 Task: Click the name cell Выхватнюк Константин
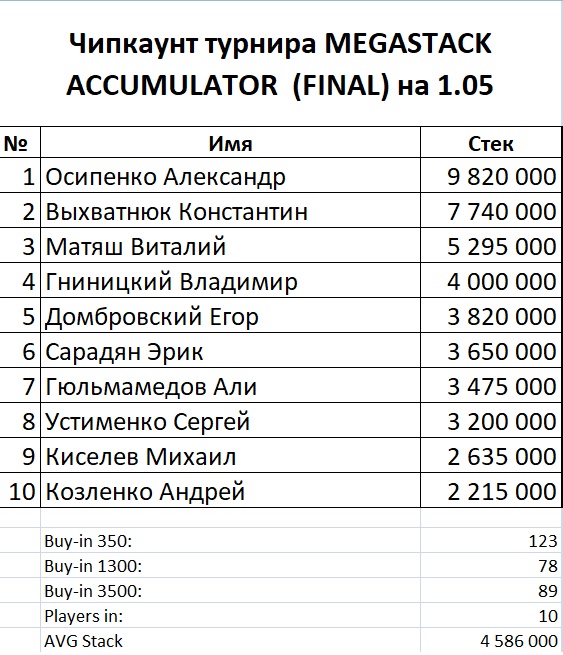coord(231,211)
